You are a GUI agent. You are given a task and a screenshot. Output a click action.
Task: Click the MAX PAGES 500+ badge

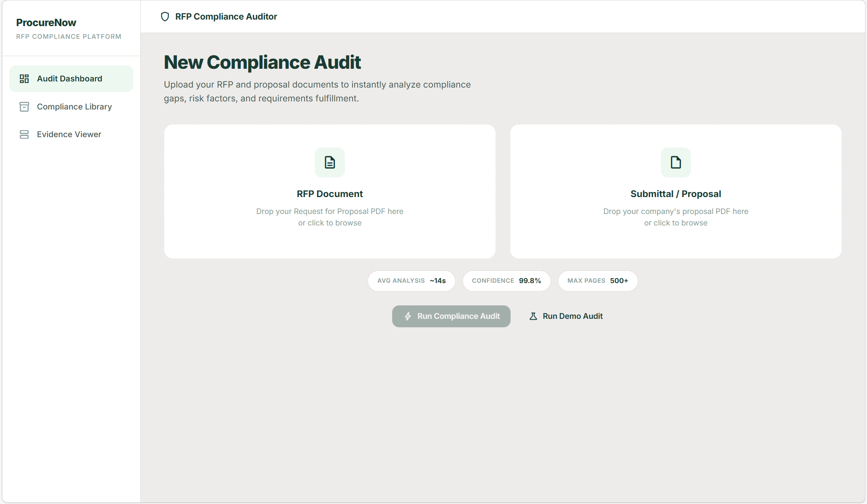tap(597, 281)
